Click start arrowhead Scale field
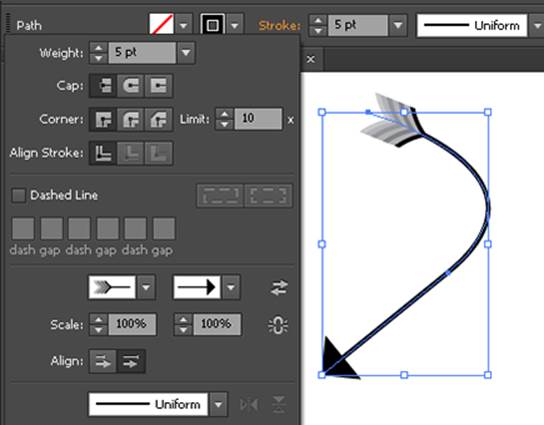Viewport: 544px width, 425px height. pyautogui.click(x=132, y=324)
